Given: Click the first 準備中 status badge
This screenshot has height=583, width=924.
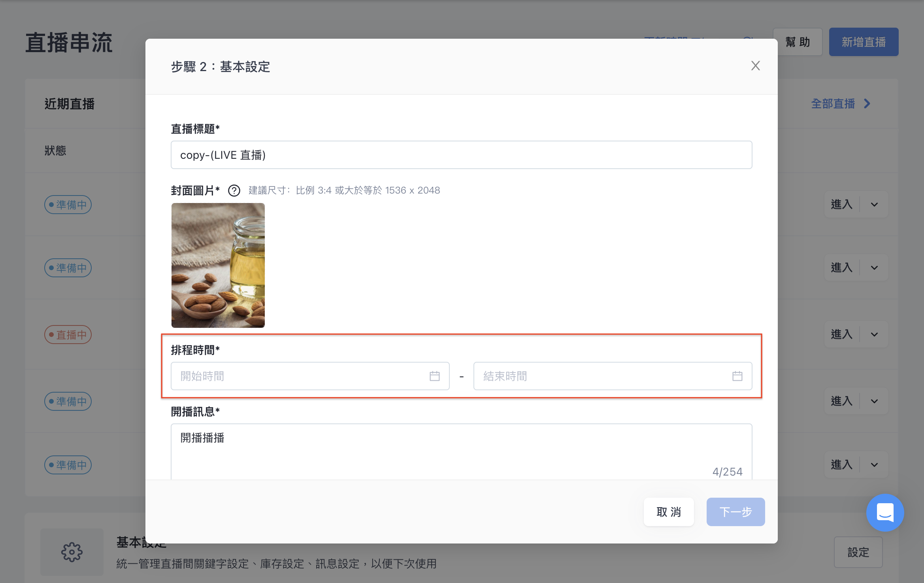Looking at the screenshot, I should pos(68,205).
